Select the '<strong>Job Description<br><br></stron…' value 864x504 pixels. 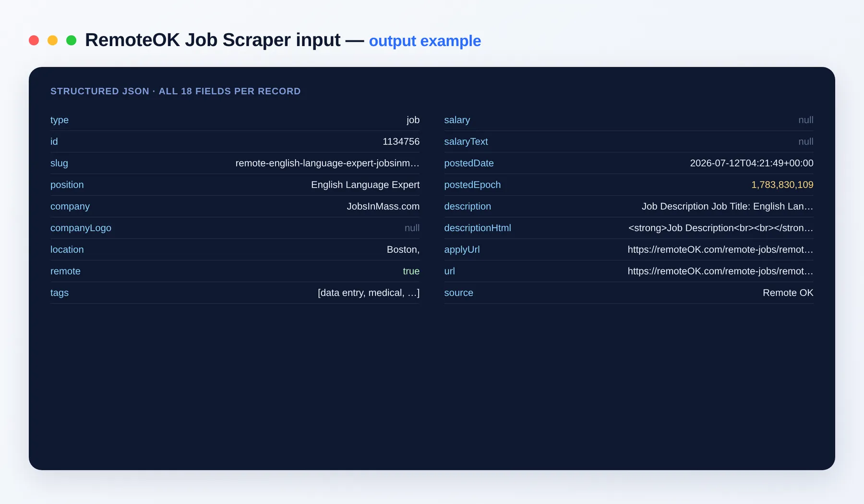[x=721, y=228]
